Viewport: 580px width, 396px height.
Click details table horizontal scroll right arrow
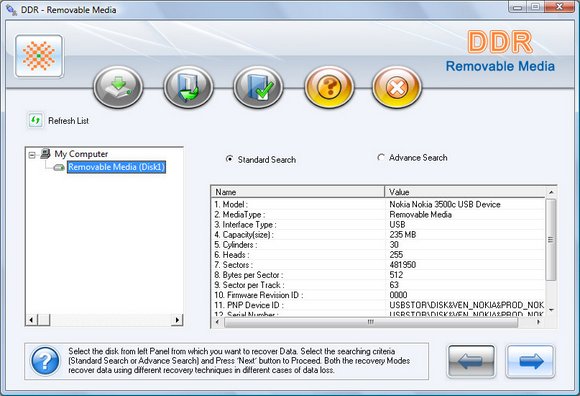coord(538,322)
